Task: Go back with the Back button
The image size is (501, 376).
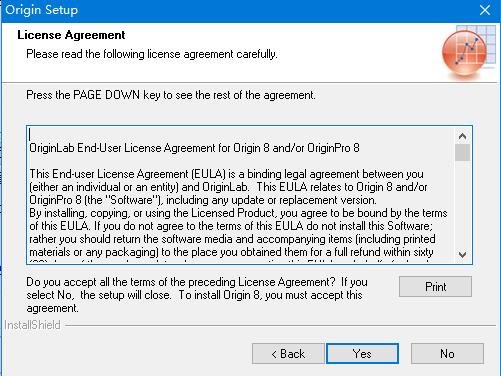Action: click(x=288, y=354)
